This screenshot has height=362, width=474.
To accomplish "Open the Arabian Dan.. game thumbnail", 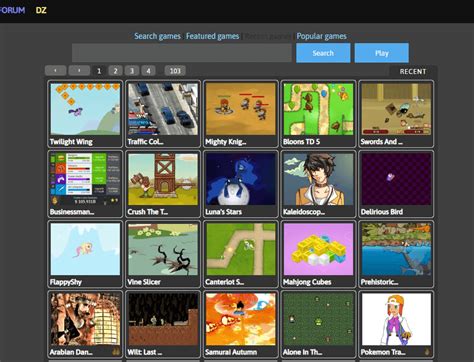I will (85, 319).
